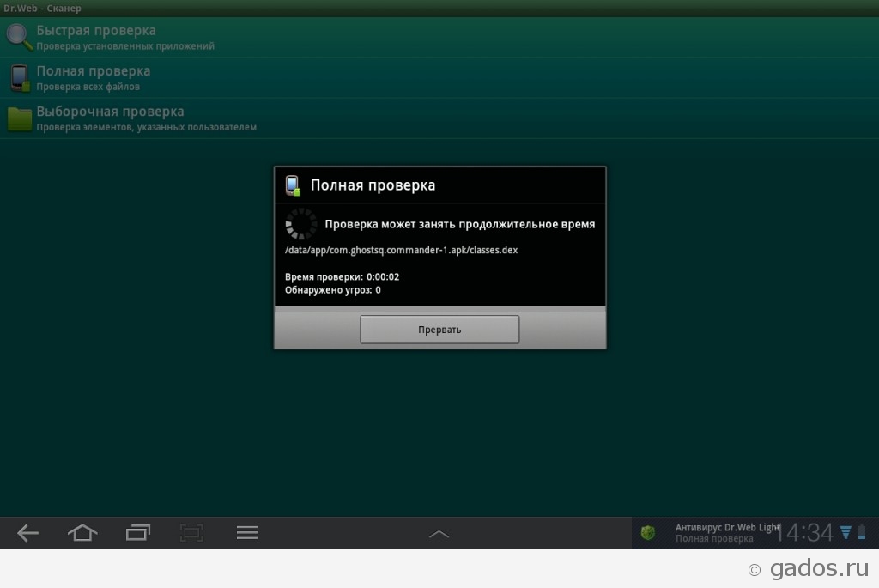Viewport: 879px width, 588px height.
Task: Expand the upward chevron in system bar
Action: (x=439, y=534)
